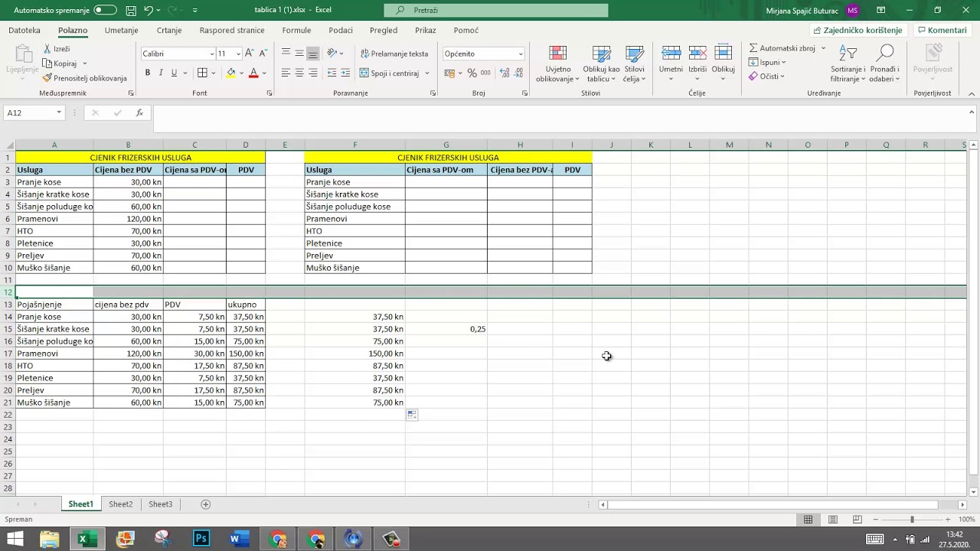Click Pronađi i odaberi magnifier icon
Image resolution: width=980 pixels, height=551 pixels.
point(885,53)
